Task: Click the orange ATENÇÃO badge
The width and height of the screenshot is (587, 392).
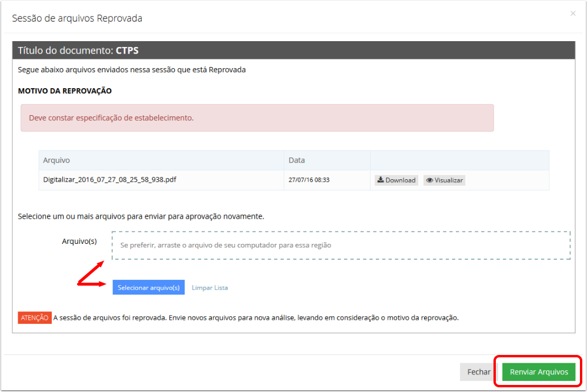Action: (35, 317)
